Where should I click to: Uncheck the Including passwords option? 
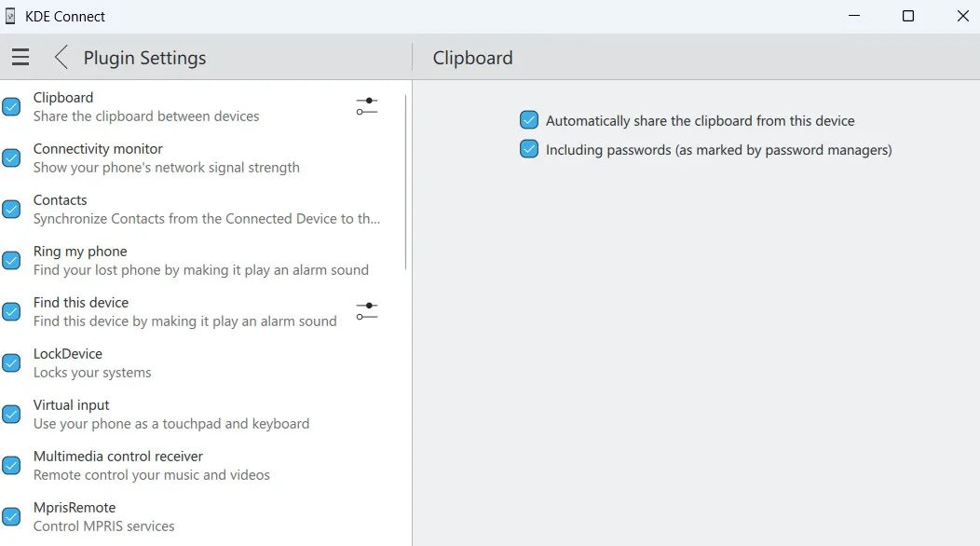tap(529, 148)
